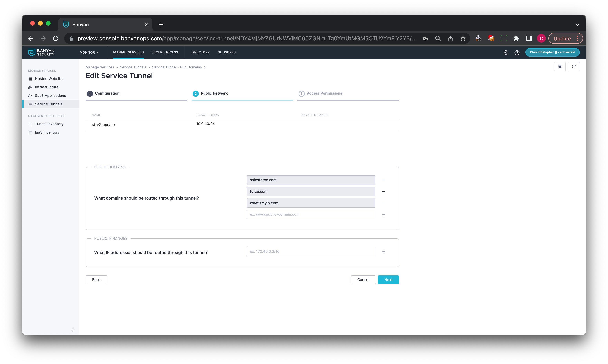Open the Networks menu item
This screenshot has height=364, width=608.
pos(226,52)
